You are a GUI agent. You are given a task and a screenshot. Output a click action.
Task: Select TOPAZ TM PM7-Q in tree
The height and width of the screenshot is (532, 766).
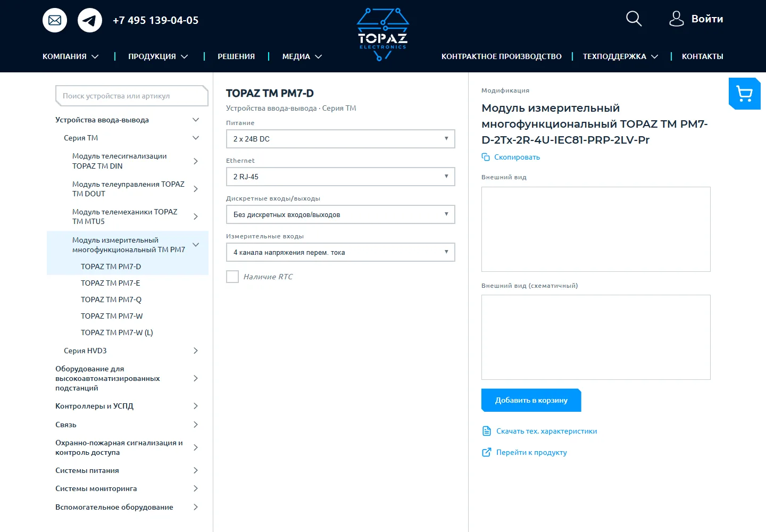111,300
